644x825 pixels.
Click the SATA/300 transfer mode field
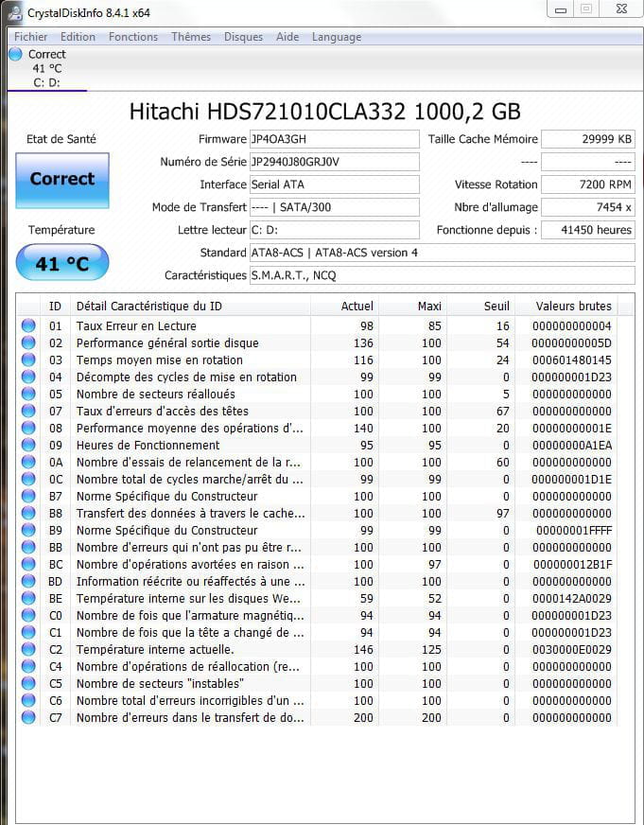click(x=335, y=207)
